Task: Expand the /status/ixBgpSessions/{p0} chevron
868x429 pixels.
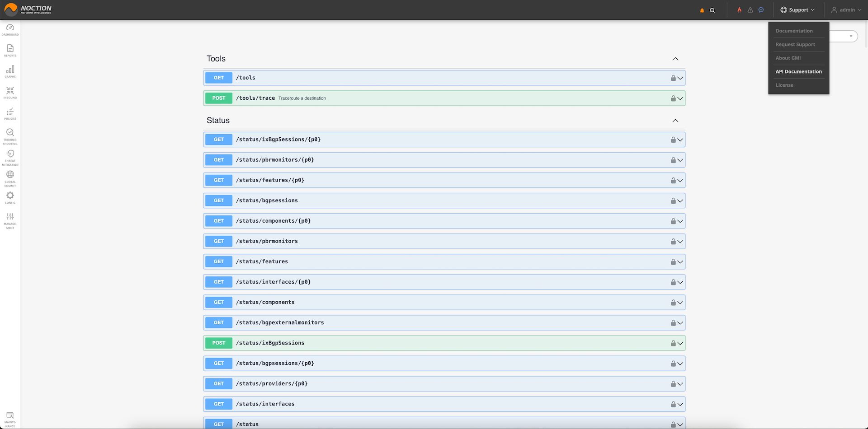Action: (x=680, y=140)
